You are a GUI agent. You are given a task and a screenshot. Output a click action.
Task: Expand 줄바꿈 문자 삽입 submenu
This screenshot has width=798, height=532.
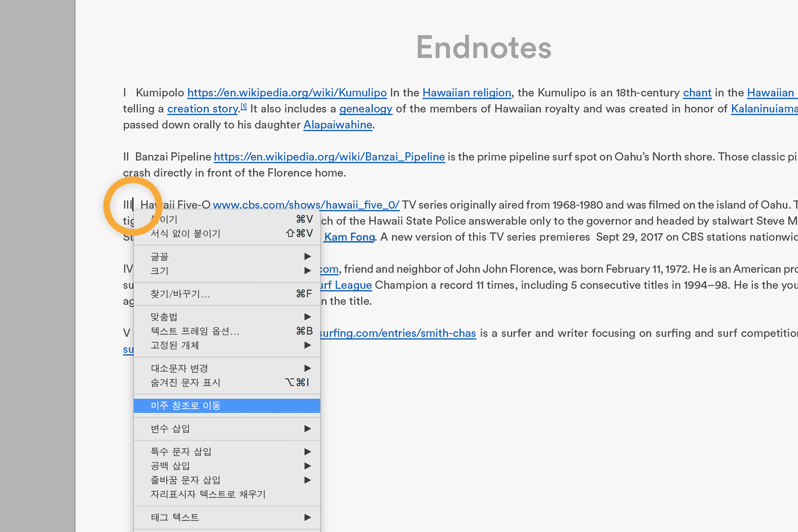click(x=227, y=480)
